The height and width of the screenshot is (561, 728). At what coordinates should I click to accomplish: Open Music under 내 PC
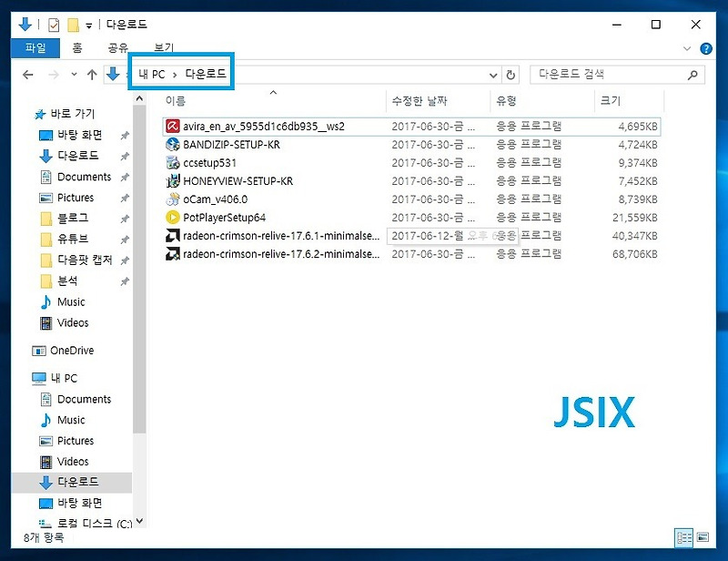coord(63,420)
